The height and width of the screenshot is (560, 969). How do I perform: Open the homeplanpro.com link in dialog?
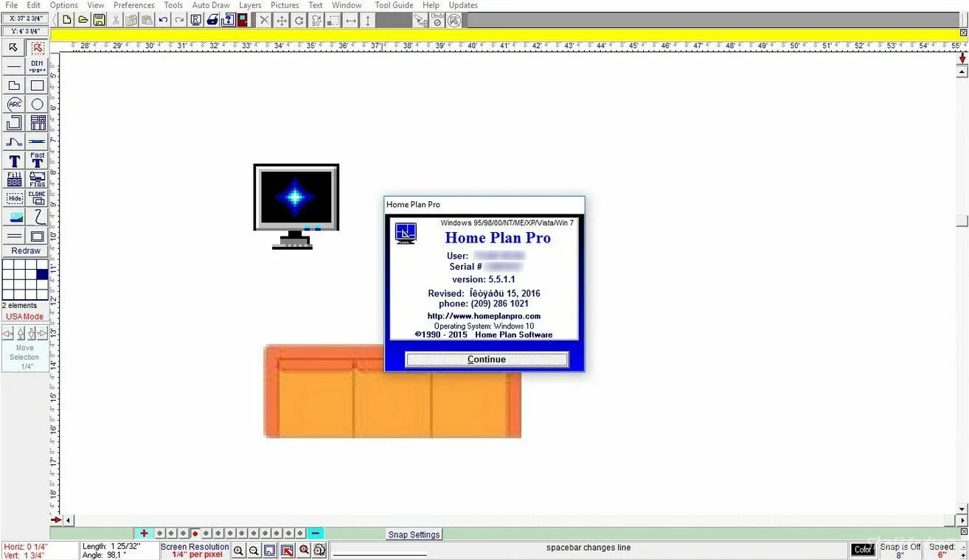point(484,316)
